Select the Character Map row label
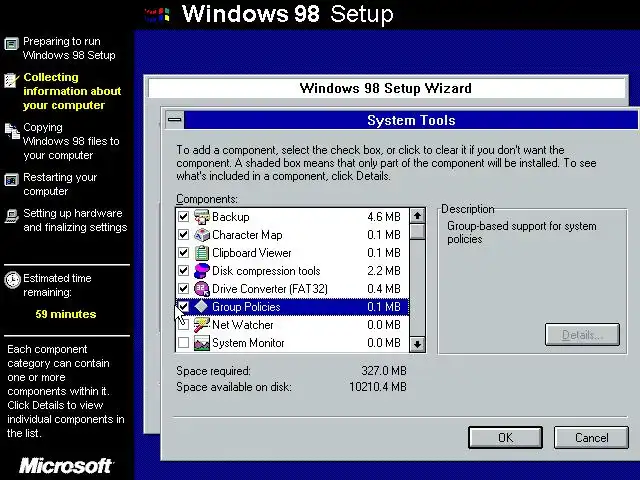The height and width of the screenshot is (480, 640). click(x=247, y=235)
